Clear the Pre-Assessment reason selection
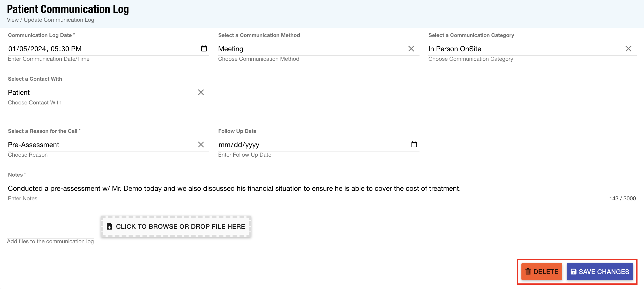 tap(201, 144)
